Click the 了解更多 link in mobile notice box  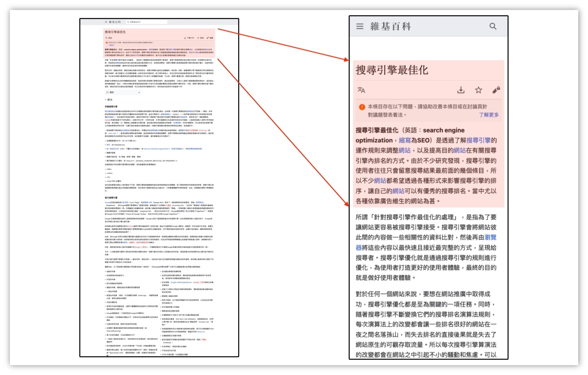489,115
